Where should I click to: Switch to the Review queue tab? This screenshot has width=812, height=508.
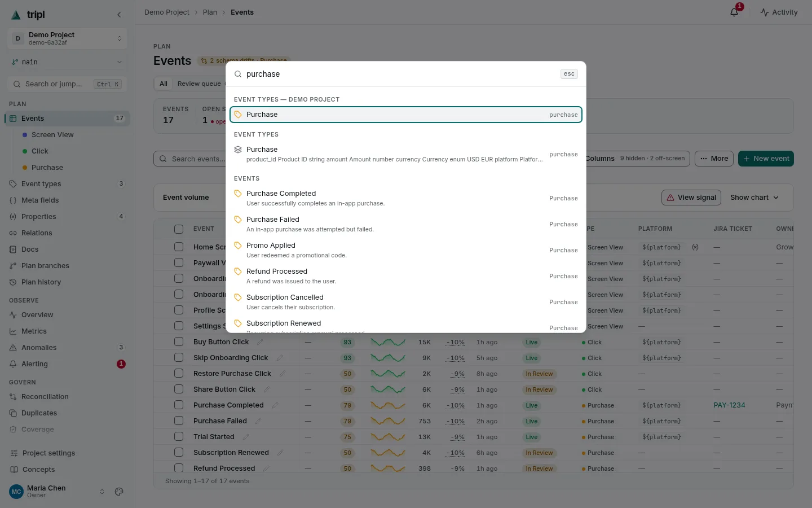(x=199, y=84)
